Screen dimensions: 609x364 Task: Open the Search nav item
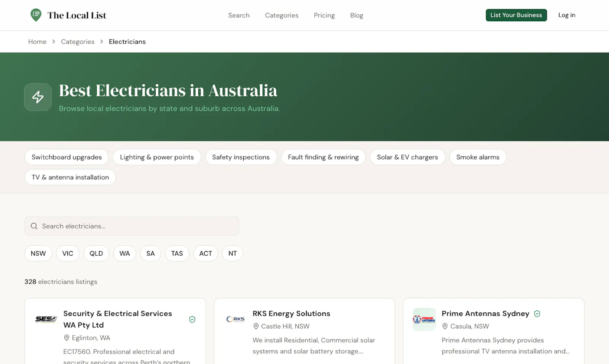pos(239,15)
